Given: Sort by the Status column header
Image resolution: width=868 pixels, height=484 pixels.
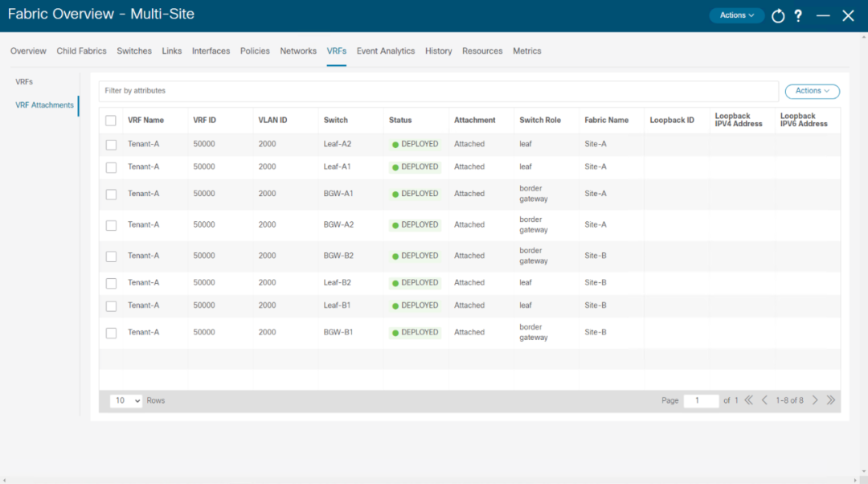Looking at the screenshot, I should pos(400,120).
